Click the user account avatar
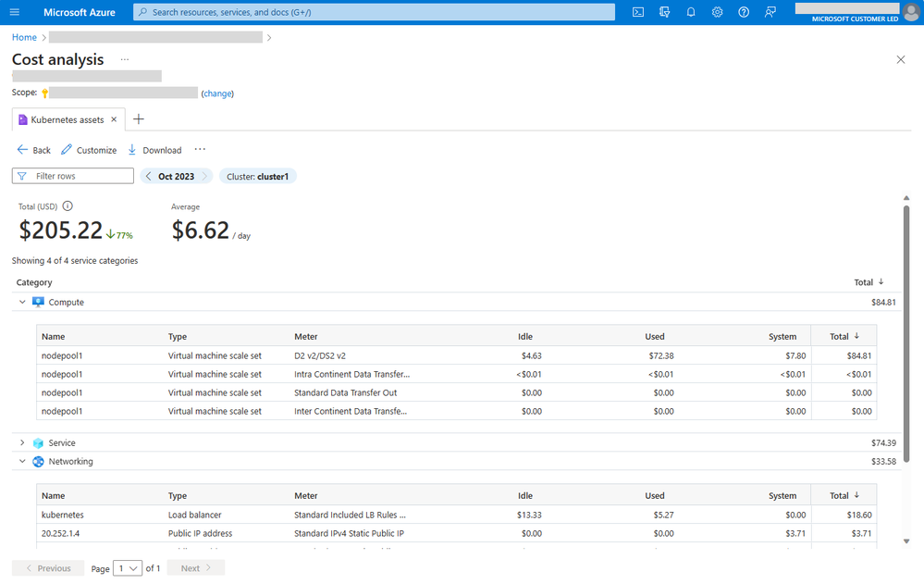 911,12
